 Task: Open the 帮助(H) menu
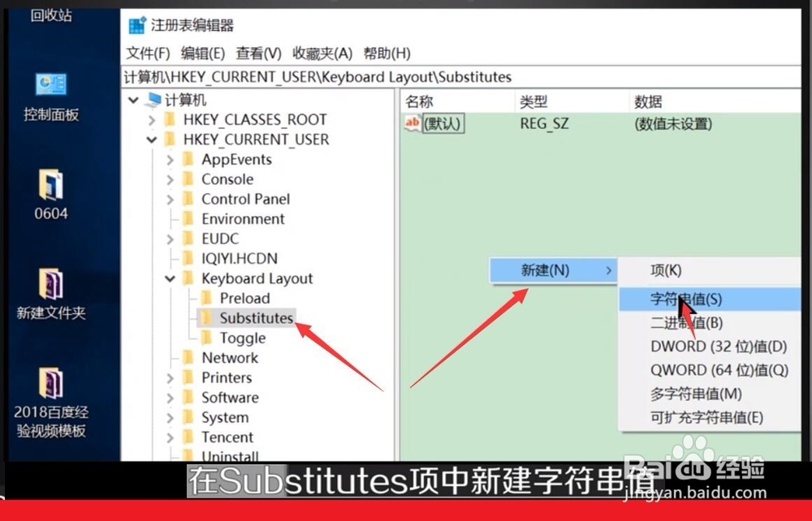point(387,54)
